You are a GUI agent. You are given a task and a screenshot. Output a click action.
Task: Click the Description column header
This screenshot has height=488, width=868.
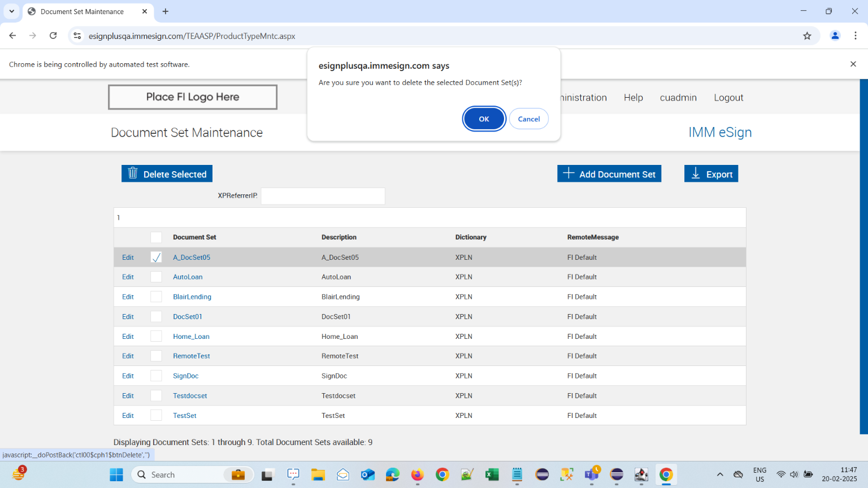pos(339,237)
